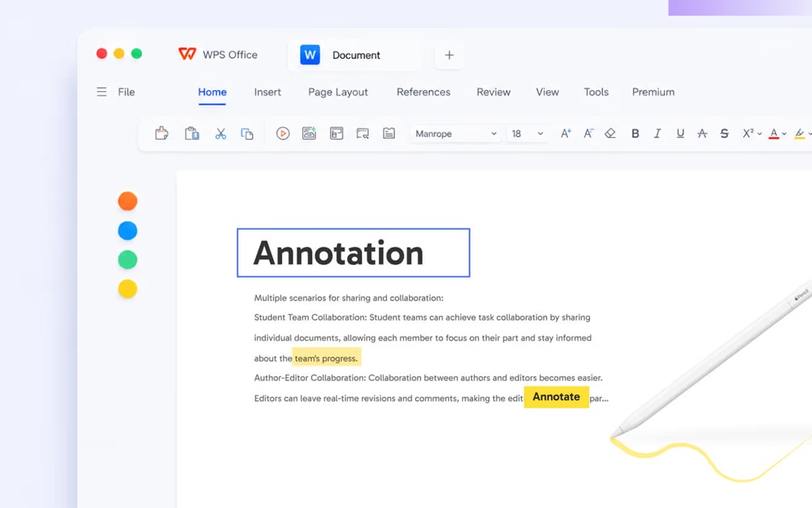Click the format painter brush icon
This screenshot has width=812, height=508.
click(162, 133)
